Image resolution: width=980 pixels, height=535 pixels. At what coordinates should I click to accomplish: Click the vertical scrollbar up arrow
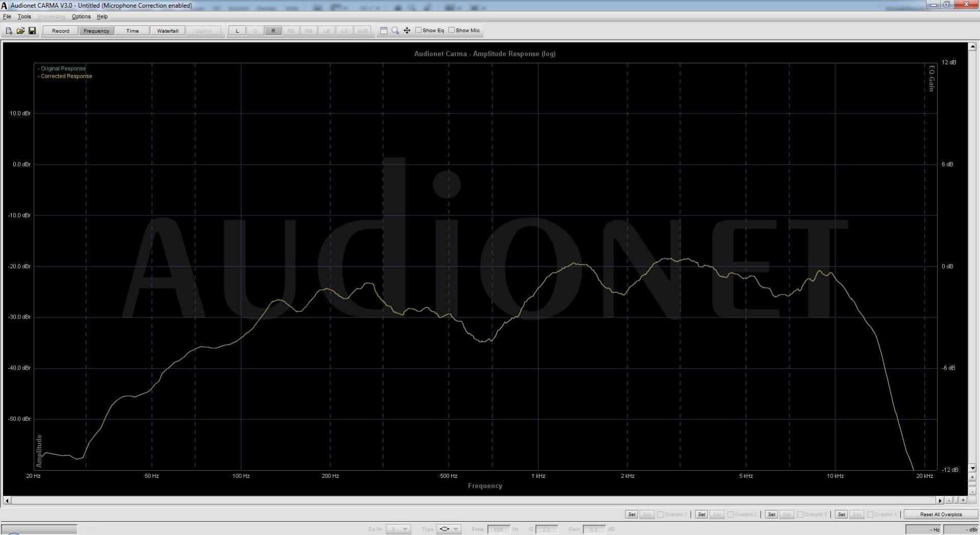coord(972,46)
